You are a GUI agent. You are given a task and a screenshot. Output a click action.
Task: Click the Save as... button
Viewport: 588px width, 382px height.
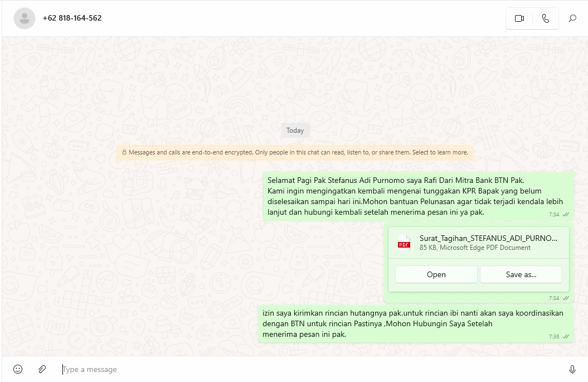click(521, 274)
